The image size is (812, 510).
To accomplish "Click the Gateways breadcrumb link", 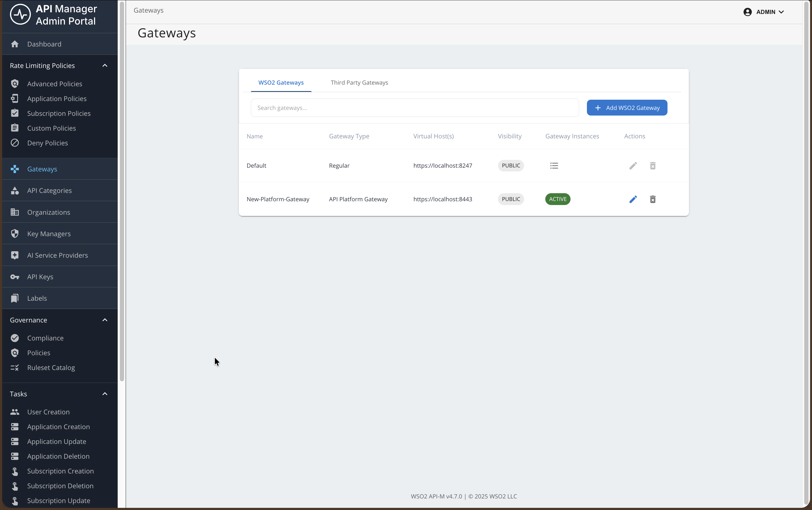I will [148, 10].
